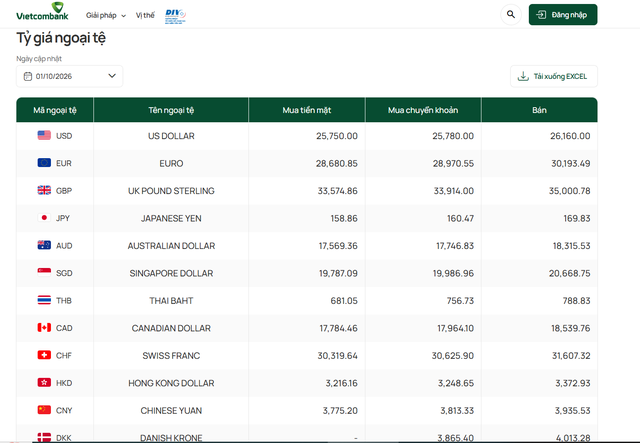Expand the Giải pháp menu dropdown

point(106,16)
